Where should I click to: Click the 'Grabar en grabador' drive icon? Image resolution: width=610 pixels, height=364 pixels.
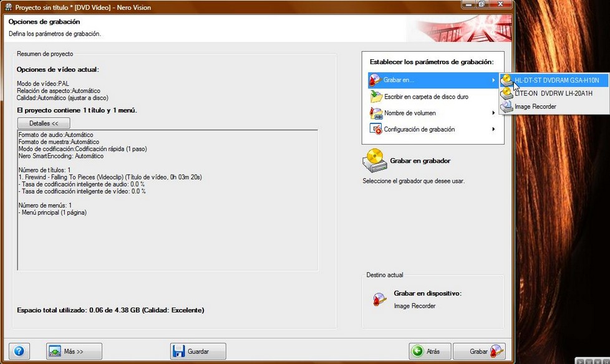tap(375, 161)
